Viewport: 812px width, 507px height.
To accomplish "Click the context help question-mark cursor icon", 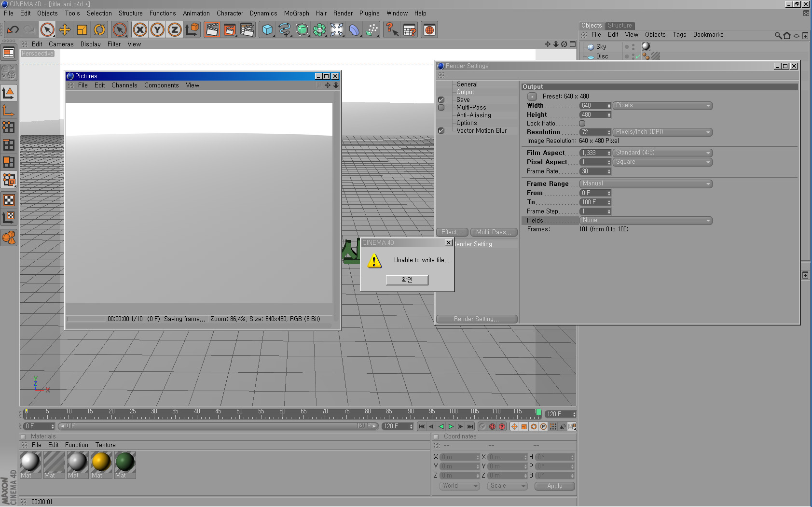I will (x=392, y=30).
